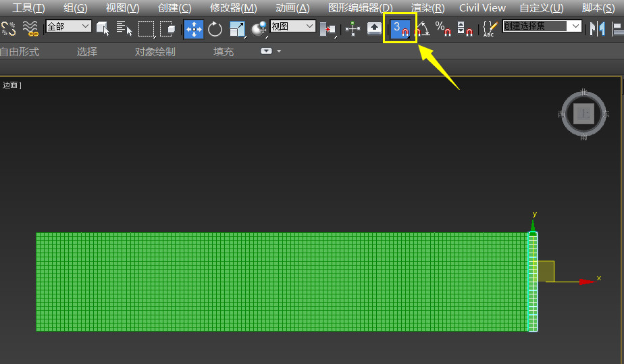Toggle the Spinner Snap icon

click(x=465, y=28)
